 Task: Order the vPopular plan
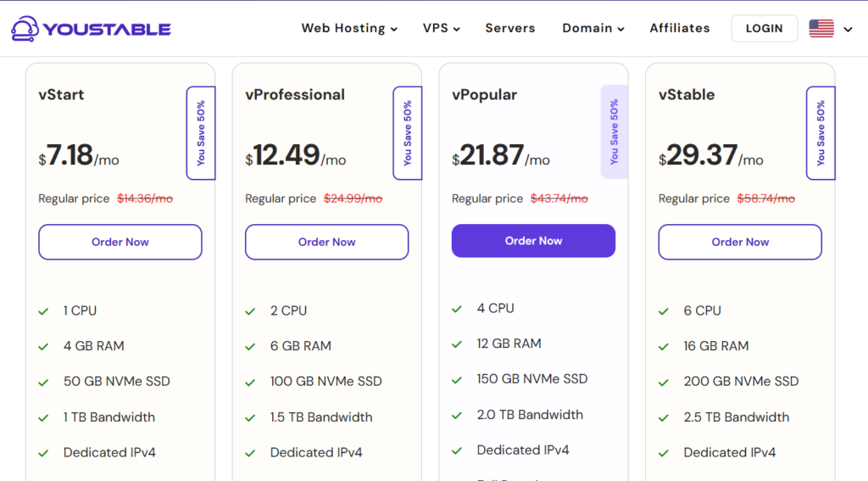pos(533,241)
